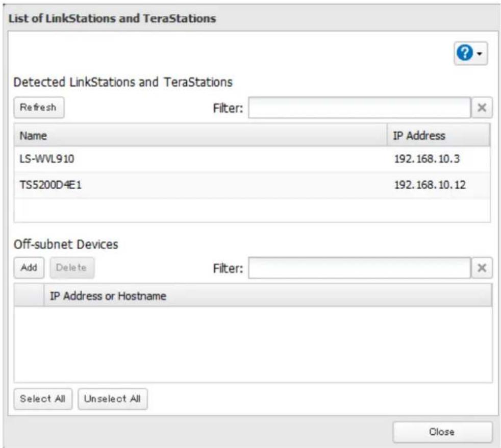
Task: Click IP address 192.168.10.3
Action: point(427,159)
